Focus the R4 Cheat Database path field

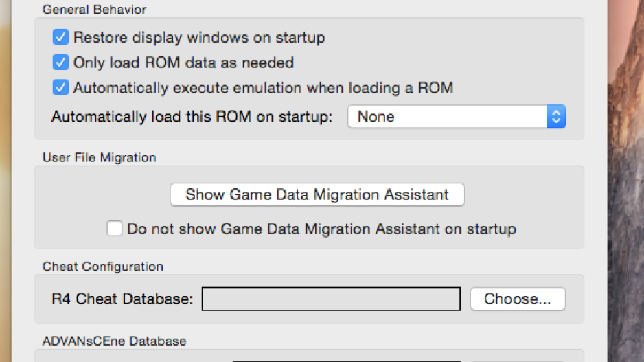[x=331, y=299]
